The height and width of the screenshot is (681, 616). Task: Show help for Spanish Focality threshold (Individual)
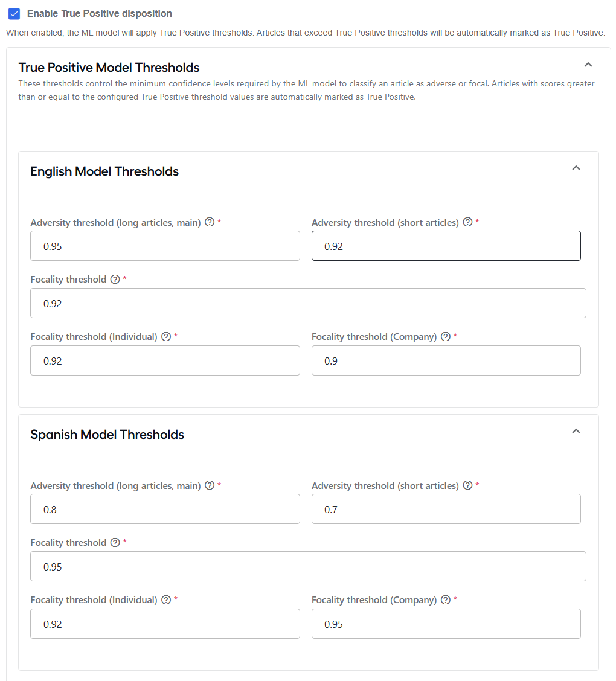(x=166, y=599)
